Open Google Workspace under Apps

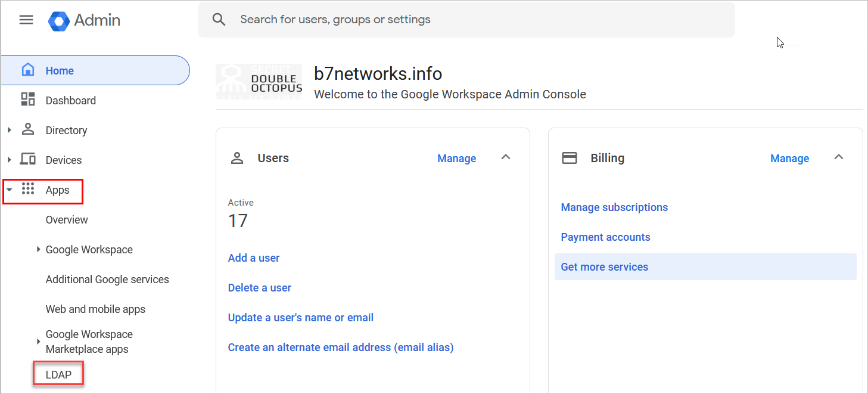(89, 250)
